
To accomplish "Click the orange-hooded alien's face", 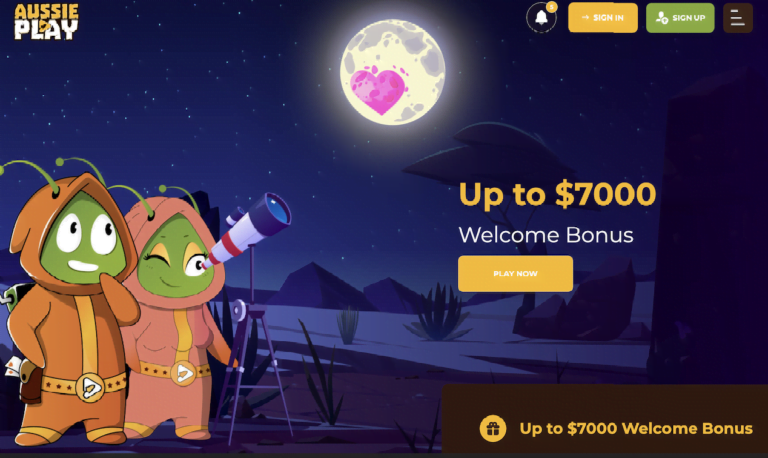I will coord(82,239).
